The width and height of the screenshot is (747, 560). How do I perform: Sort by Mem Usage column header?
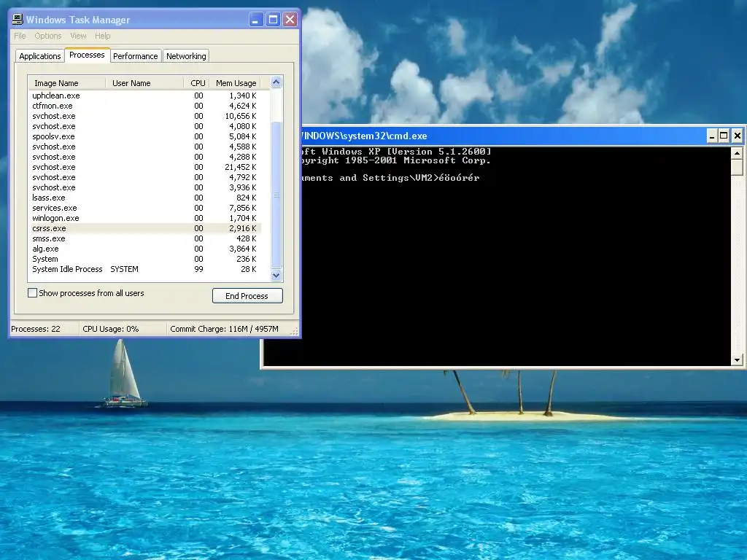[x=236, y=83]
